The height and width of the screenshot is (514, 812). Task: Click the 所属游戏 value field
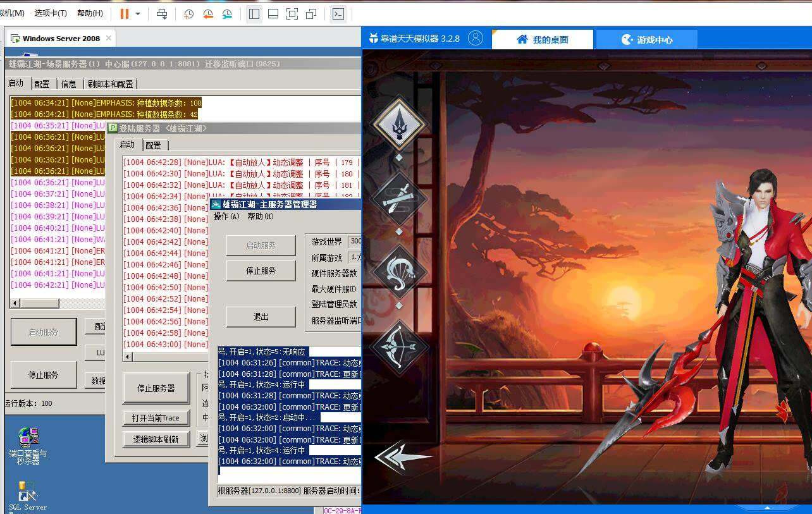355,257
